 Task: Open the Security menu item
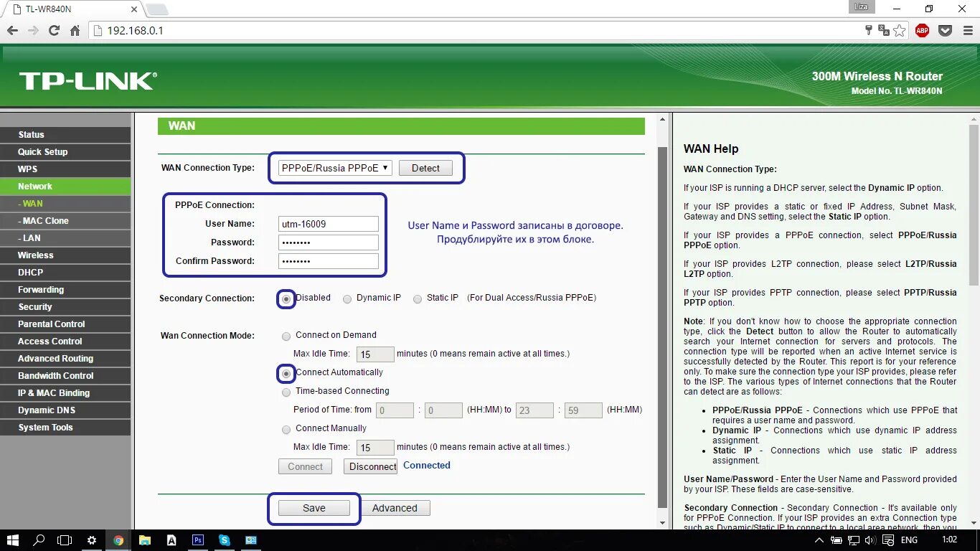tap(65, 307)
